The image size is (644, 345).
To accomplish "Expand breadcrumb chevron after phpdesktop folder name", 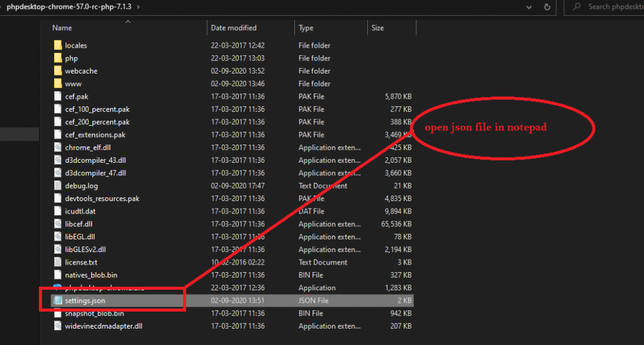I will pos(138,7).
